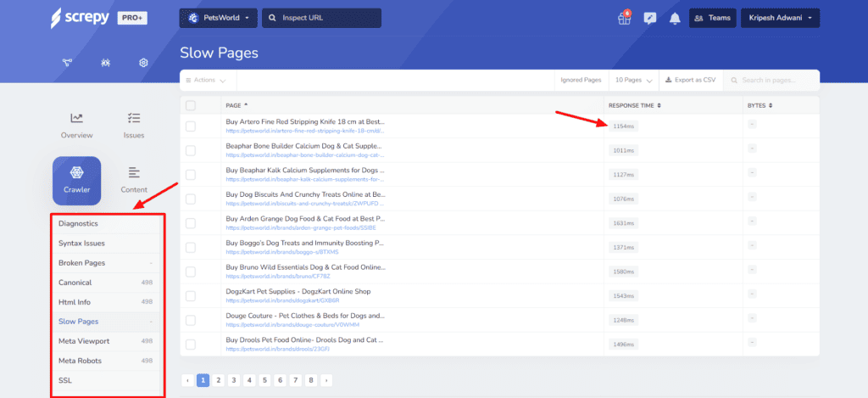Open the bell notifications icon
This screenshot has height=398, width=868.
tap(675, 18)
